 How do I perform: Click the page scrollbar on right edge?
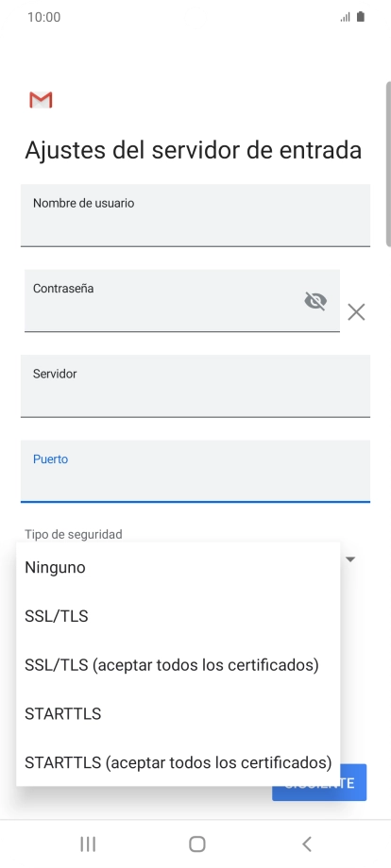387,164
